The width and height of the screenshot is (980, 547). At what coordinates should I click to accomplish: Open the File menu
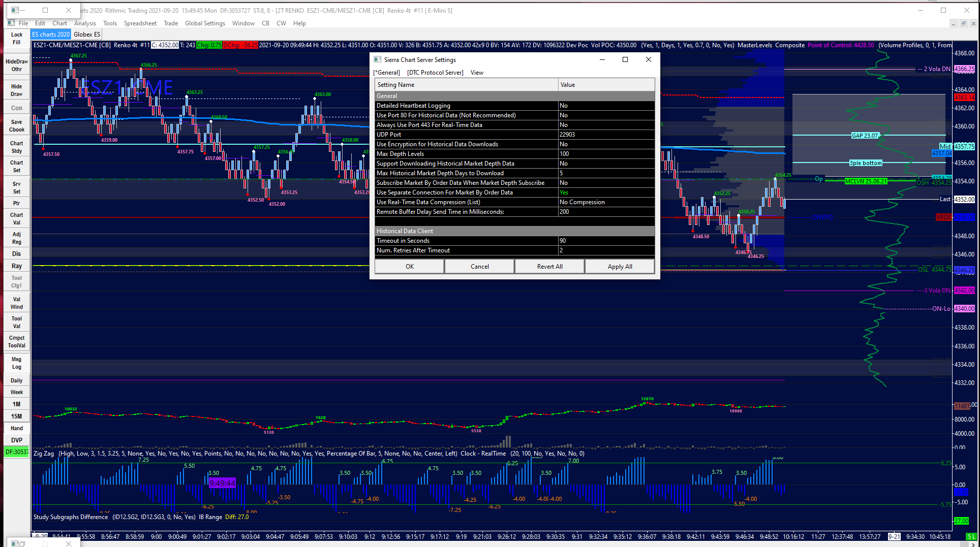(x=23, y=23)
